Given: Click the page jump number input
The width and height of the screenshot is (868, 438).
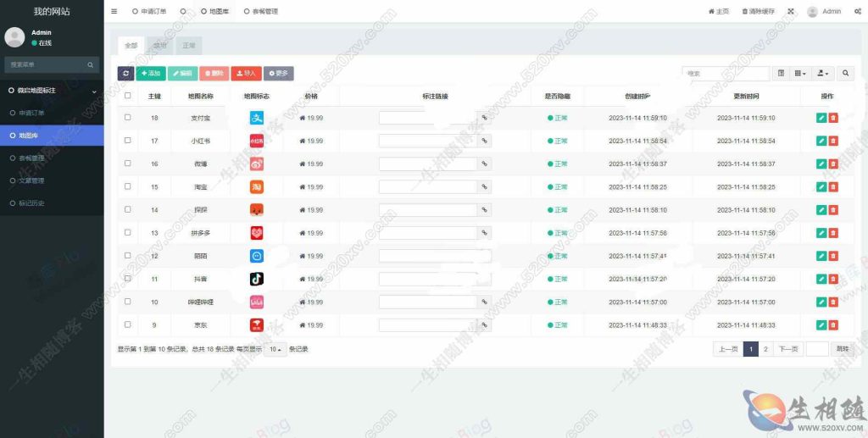Looking at the screenshot, I should [817, 349].
